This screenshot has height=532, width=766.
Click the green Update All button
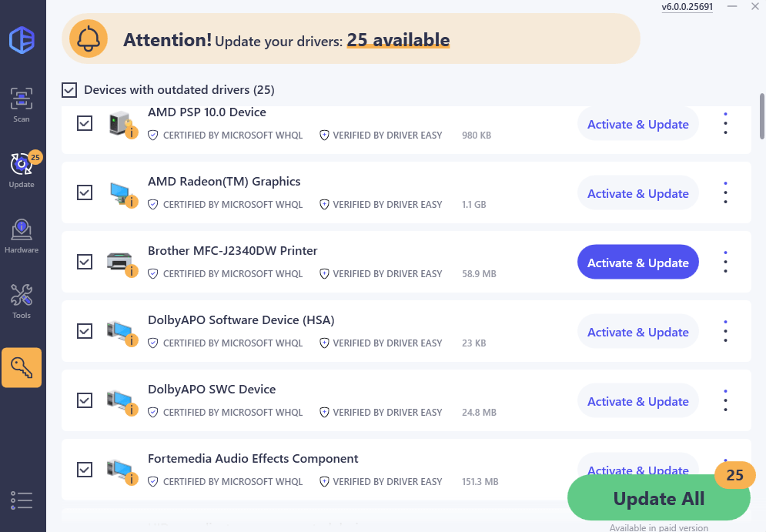tap(658, 499)
